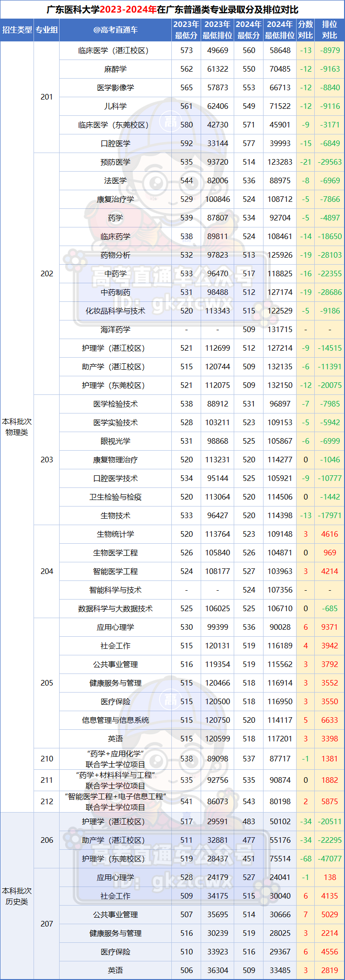The height and width of the screenshot is (980, 345).
Task: Click group number 207 cell
Action: (x=47, y=924)
